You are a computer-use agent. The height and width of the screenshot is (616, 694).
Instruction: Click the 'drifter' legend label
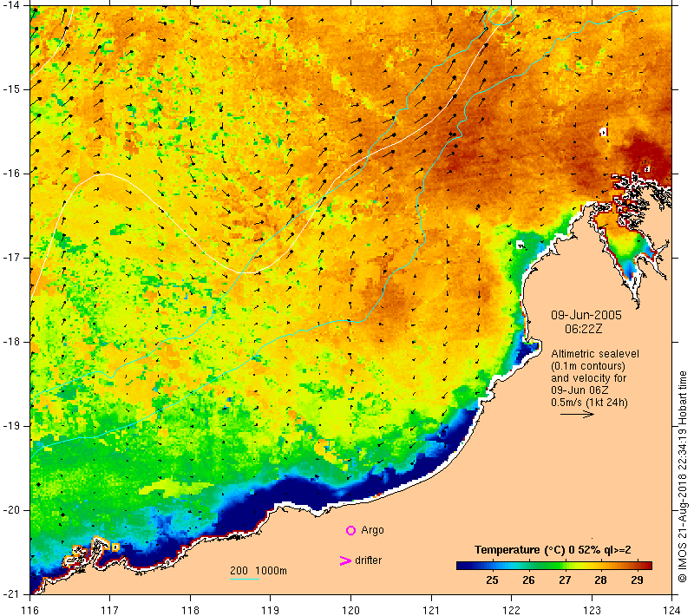[x=368, y=560]
